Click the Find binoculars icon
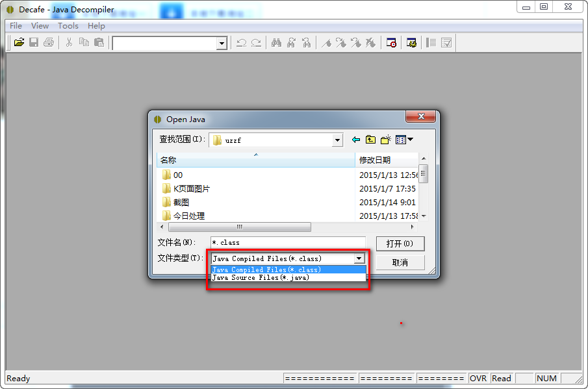Viewport: 588px width, 389px height. click(x=276, y=43)
